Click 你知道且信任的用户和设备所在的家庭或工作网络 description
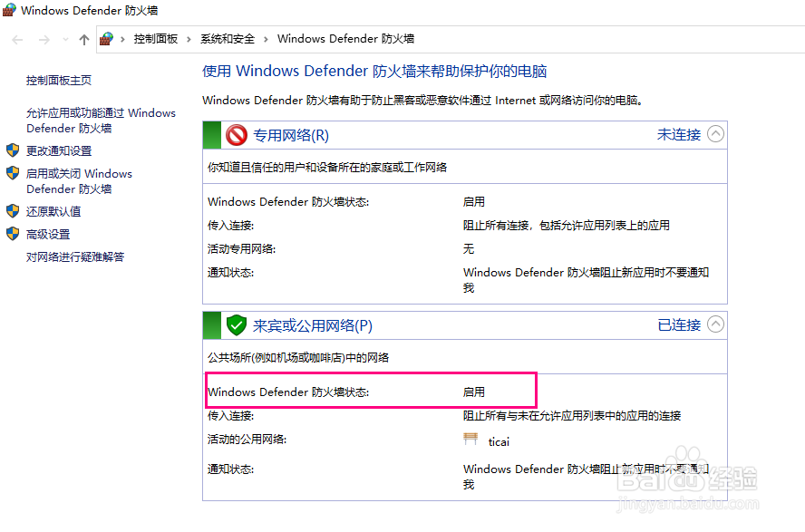Screen dimensions: 805x532 (327, 168)
